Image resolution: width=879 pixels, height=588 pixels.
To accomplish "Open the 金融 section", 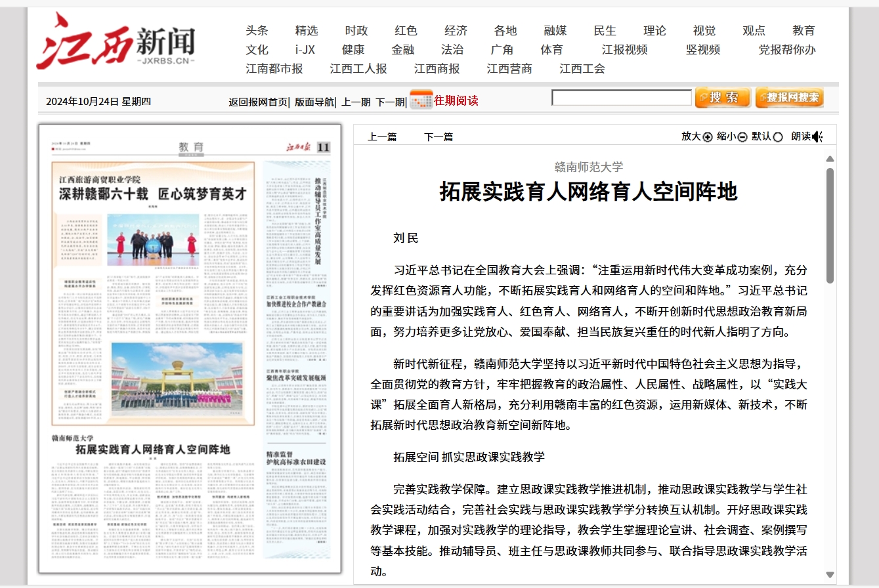I will [x=403, y=49].
